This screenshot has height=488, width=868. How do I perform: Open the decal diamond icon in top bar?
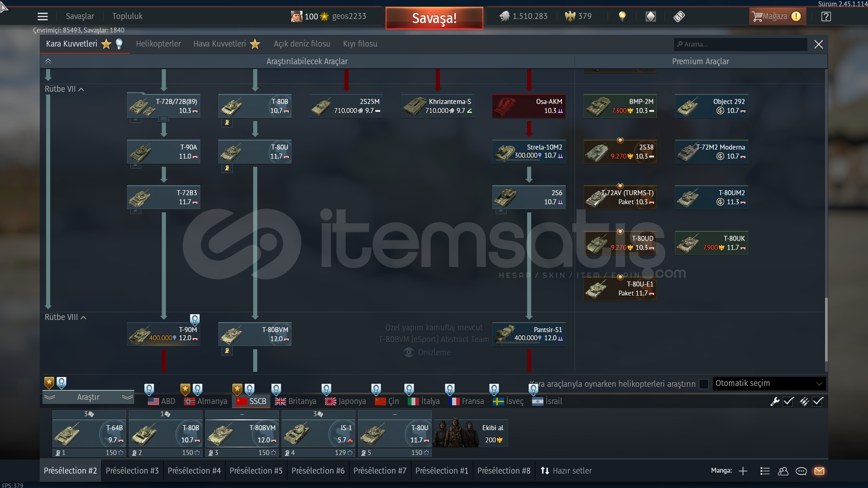tap(651, 17)
